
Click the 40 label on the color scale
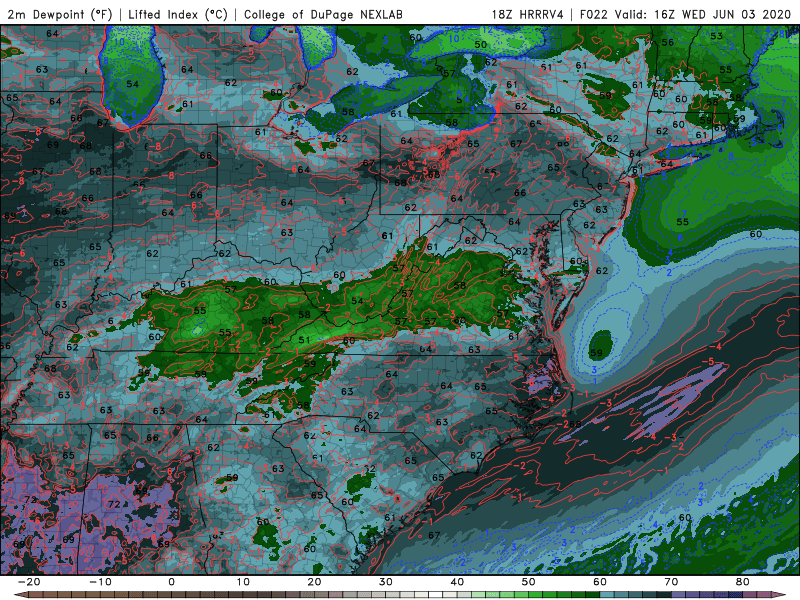tap(457, 582)
